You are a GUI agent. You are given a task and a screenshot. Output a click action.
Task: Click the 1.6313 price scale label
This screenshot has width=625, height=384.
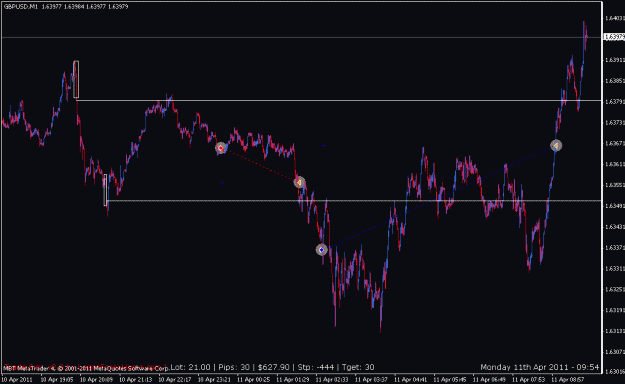tap(615, 331)
